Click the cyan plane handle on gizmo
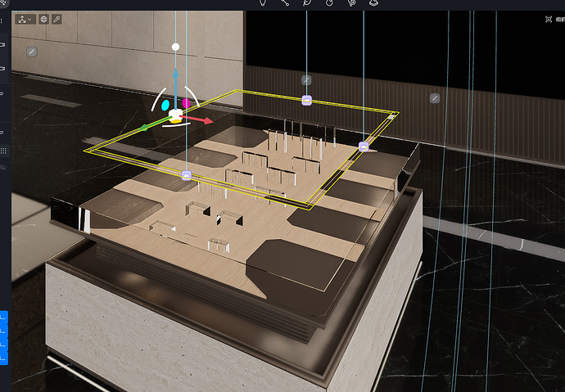565x392 pixels. point(166,105)
